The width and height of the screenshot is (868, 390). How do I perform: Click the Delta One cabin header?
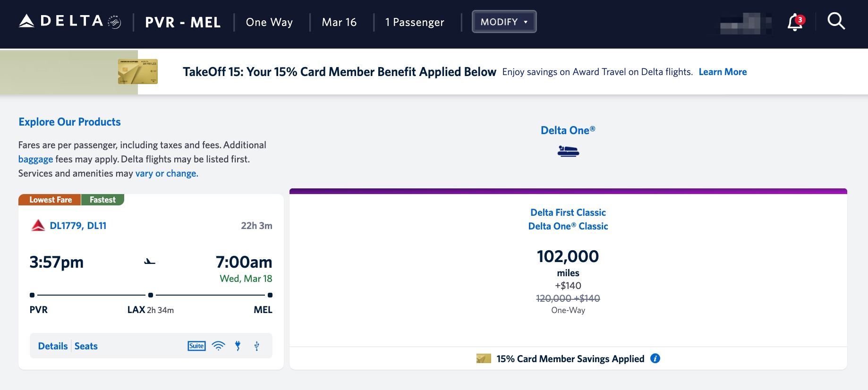click(568, 130)
